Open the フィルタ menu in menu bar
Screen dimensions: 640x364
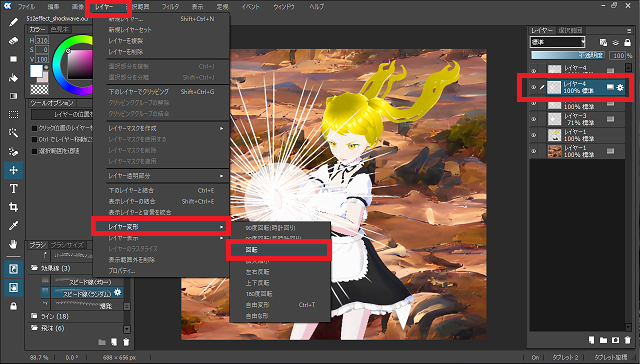point(170,7)
